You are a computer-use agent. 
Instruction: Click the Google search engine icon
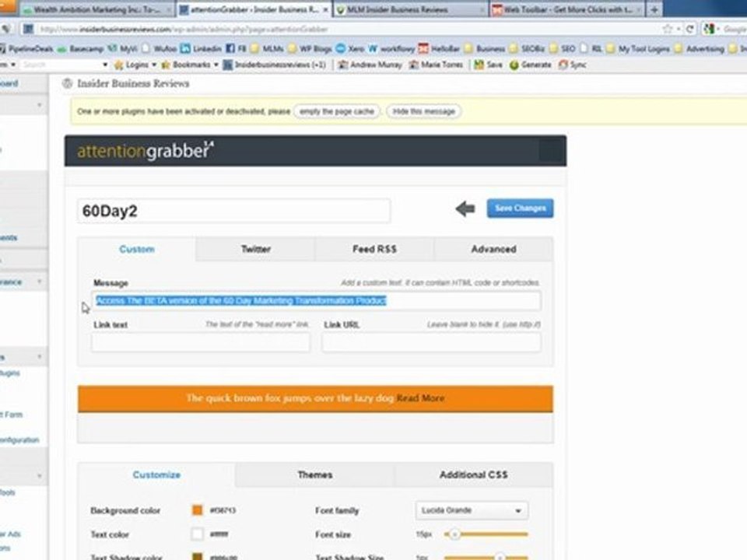[x=710, y=29]
